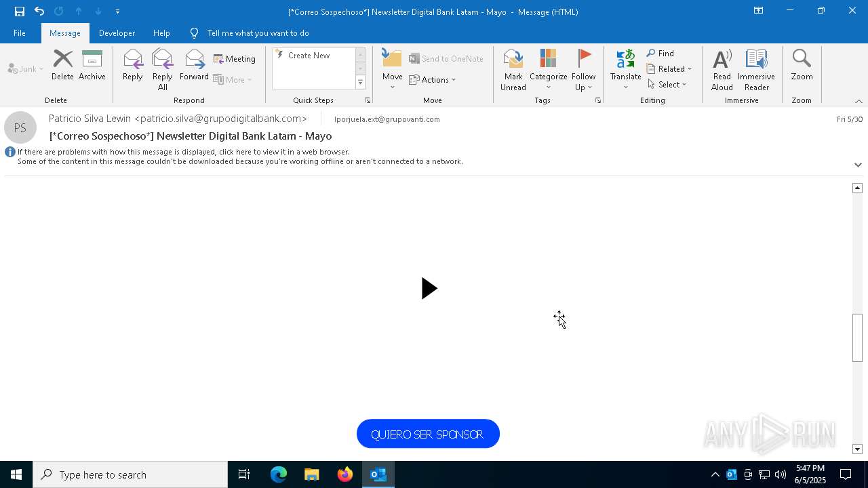Image resolution: width=868 pixels, height=488 pixels.
Task: Click the info bar to view in browser
Action: click(x=240, y=157)
